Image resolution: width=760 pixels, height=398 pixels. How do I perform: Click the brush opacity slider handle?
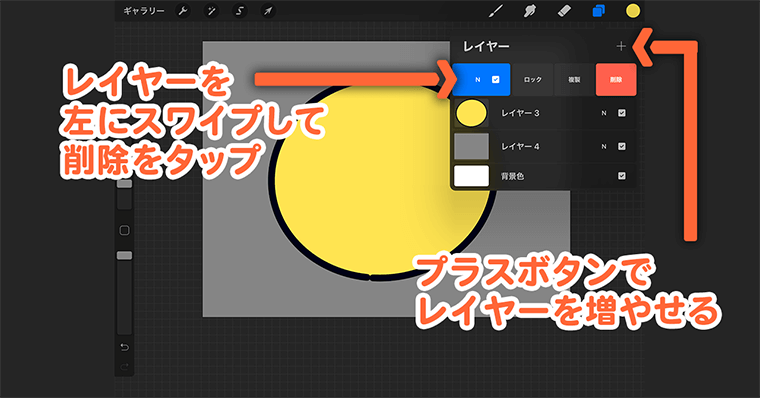coord(125,255)
